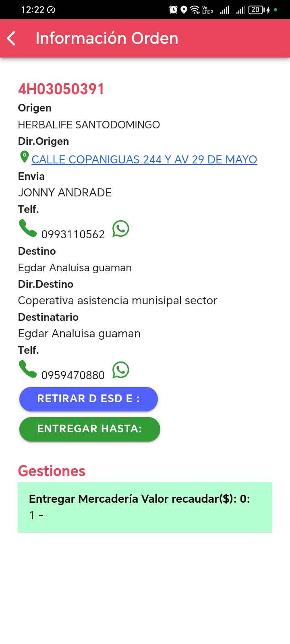
Task: Tap destination address Coperativa asistencia munisipal
Action: click(x=118, y=300)
